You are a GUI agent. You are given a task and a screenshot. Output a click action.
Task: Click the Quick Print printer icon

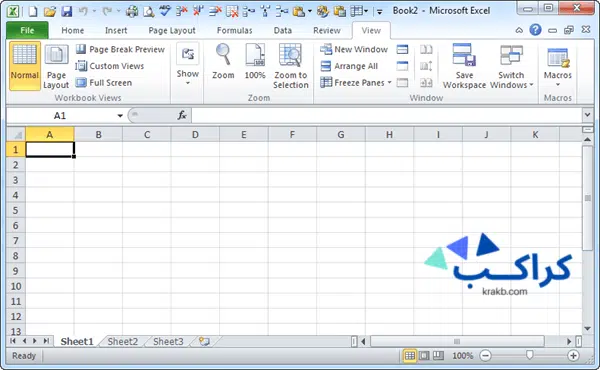point(132,11)
